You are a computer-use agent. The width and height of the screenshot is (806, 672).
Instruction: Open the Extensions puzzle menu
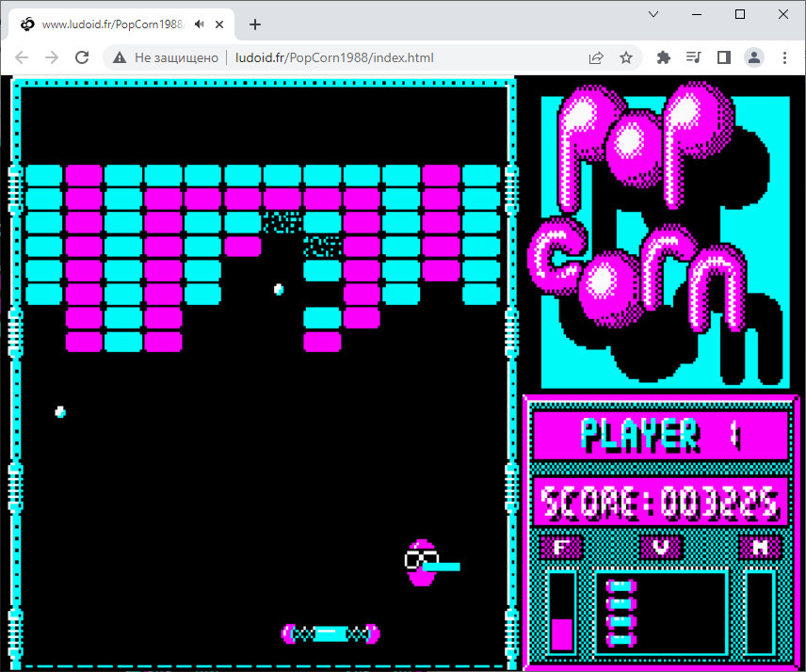click(664, 57)
